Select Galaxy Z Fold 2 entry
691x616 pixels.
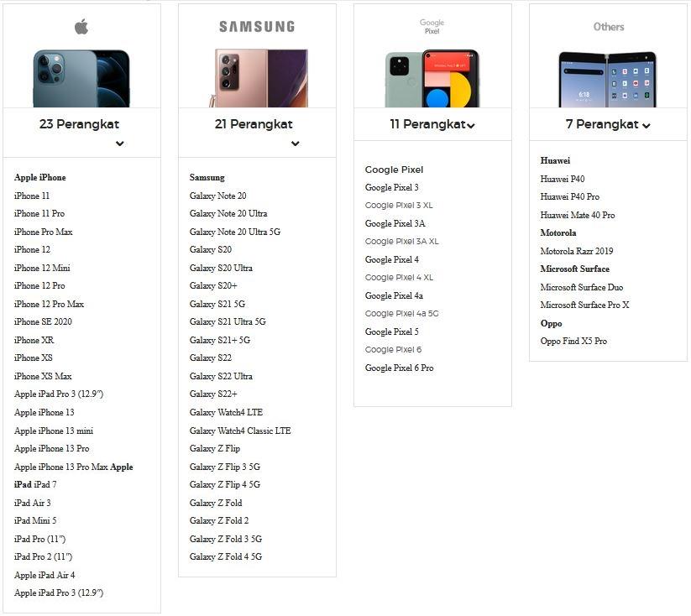coord(219,521)
